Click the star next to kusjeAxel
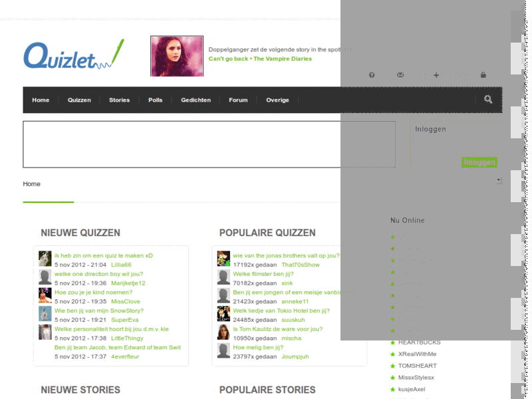532x399 pixels. [x=392, y=389]
